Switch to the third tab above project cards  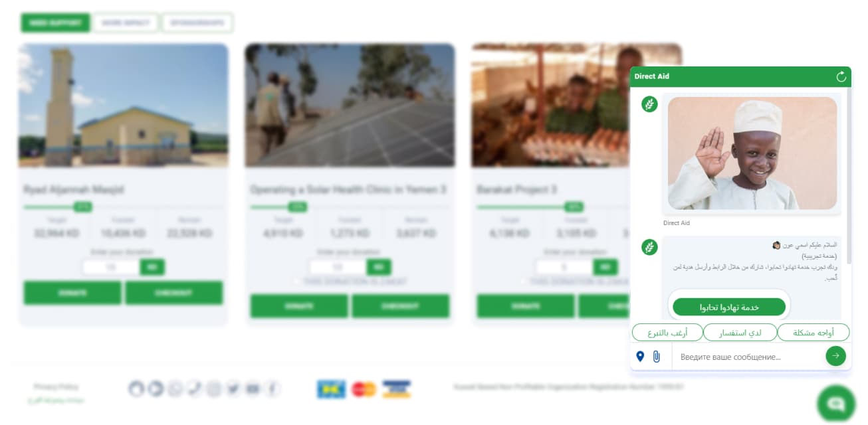coord(197,23)
